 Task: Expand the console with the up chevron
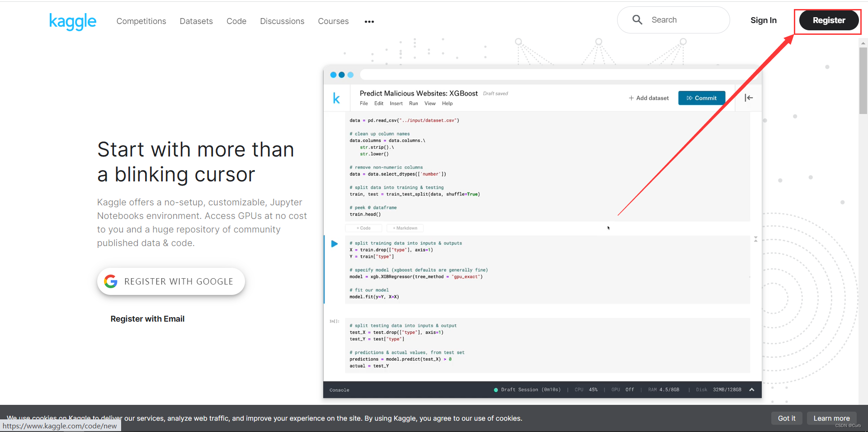[752, 389]
